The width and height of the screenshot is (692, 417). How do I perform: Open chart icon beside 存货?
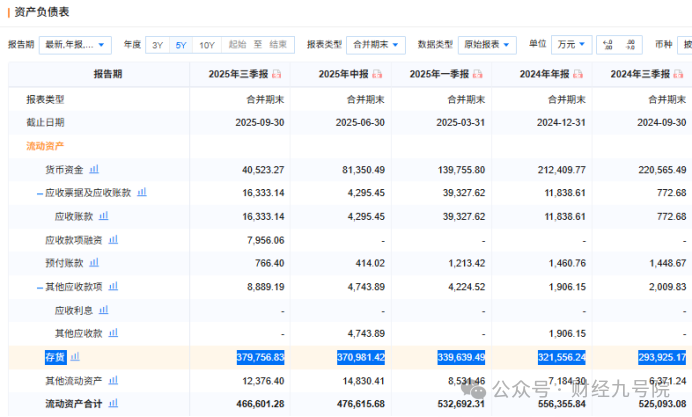tap(75, 357)
